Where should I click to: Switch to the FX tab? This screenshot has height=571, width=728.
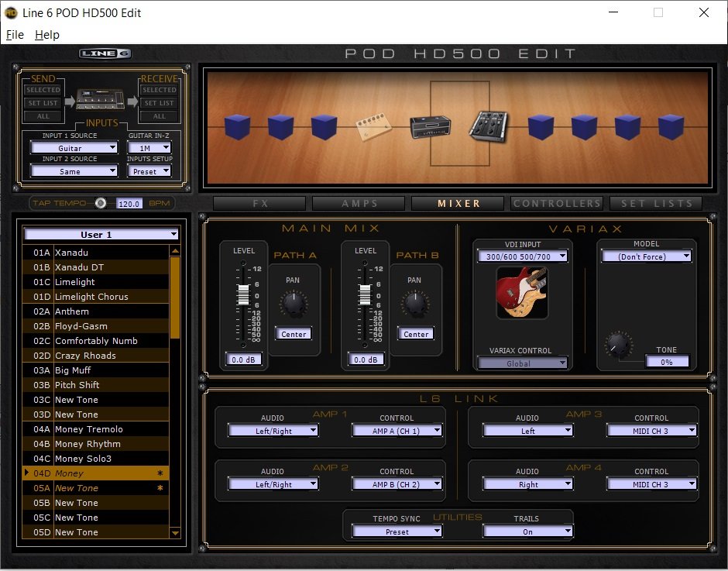tap(259, 204)
